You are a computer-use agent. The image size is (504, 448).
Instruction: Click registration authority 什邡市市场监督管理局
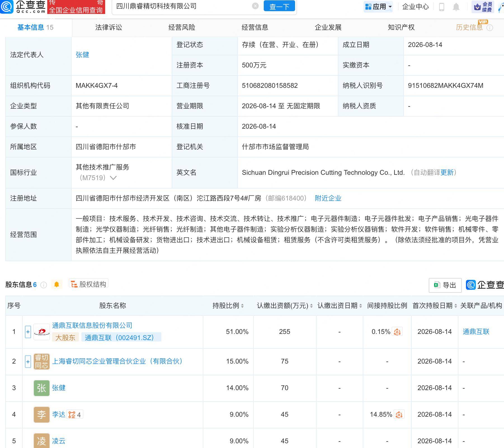pyautogui.click(x=275, y=147)
